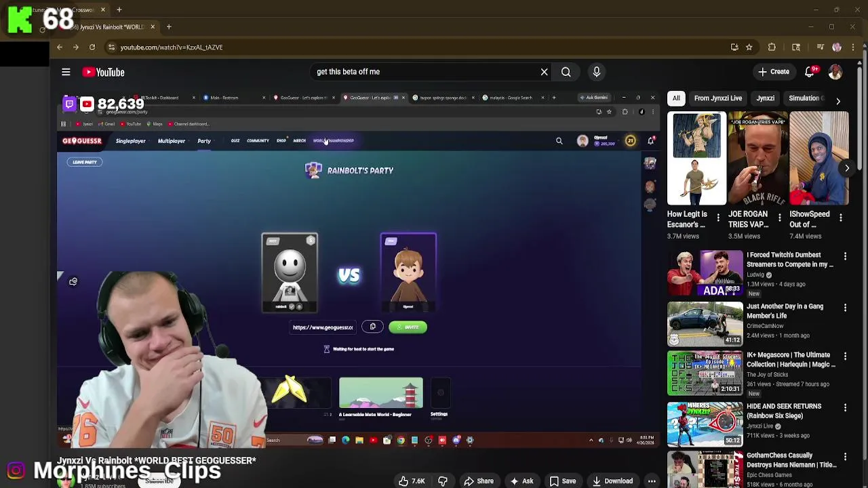Open options for IK+ Megascore video
The height and width of the screenshot is (488, 868).
(x=845, y=356)
